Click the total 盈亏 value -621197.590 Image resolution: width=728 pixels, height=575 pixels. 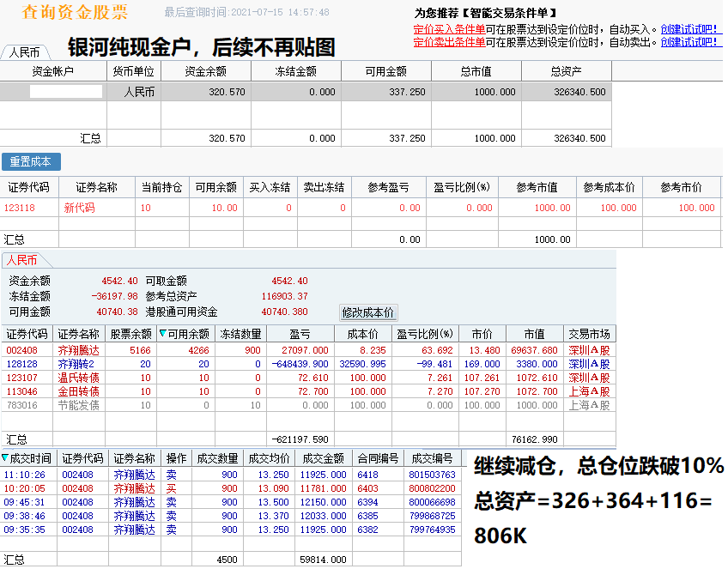pyautogui.click(x=300, y=439)
